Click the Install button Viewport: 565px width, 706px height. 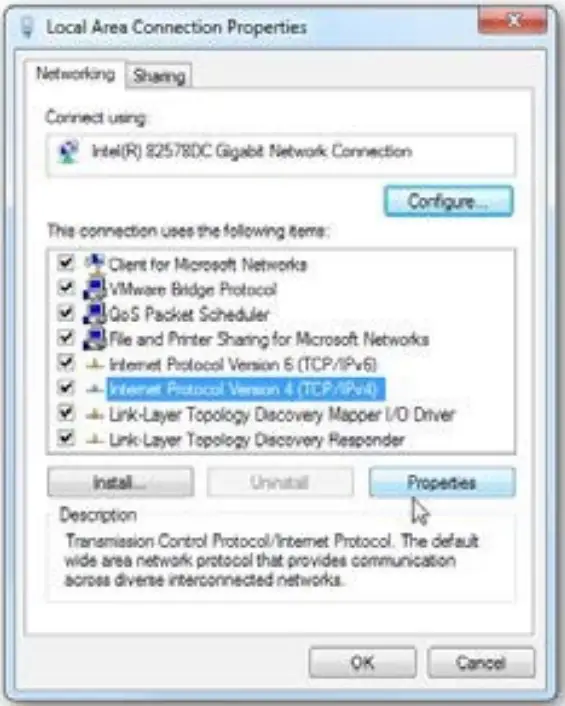tap(121, 483)
